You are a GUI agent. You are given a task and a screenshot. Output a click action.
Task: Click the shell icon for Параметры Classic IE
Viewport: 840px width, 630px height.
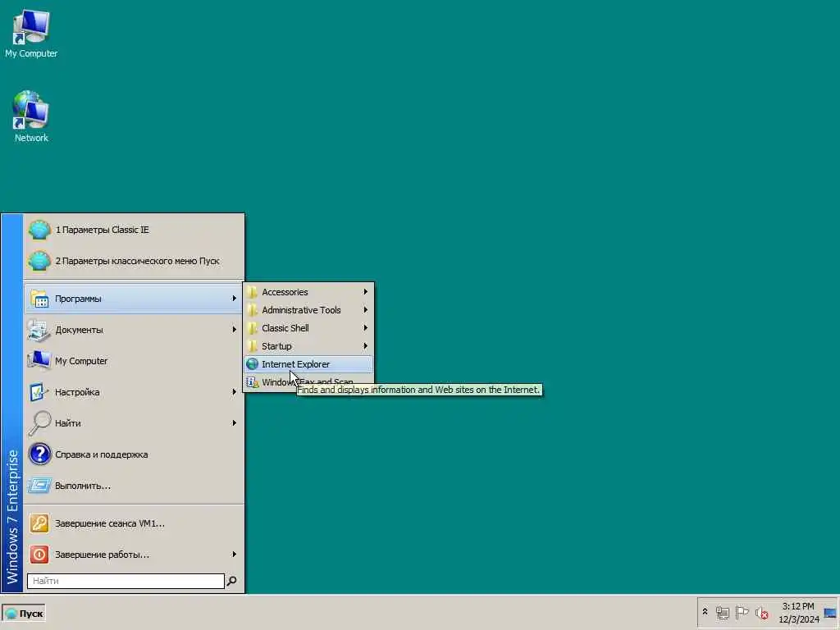pos(39,230)
